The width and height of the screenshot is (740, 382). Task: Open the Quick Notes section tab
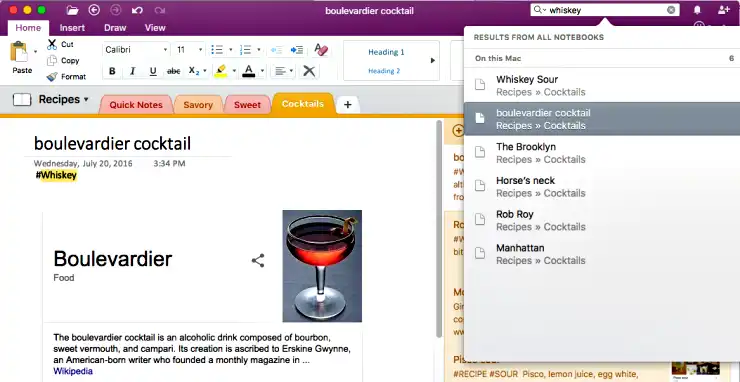click(x=136, y=105)
